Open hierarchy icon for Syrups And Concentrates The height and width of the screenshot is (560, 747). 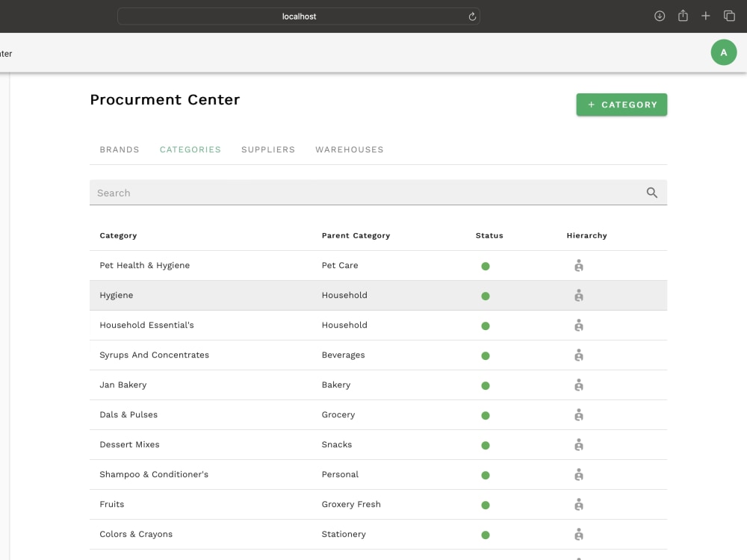coord(579,355)
